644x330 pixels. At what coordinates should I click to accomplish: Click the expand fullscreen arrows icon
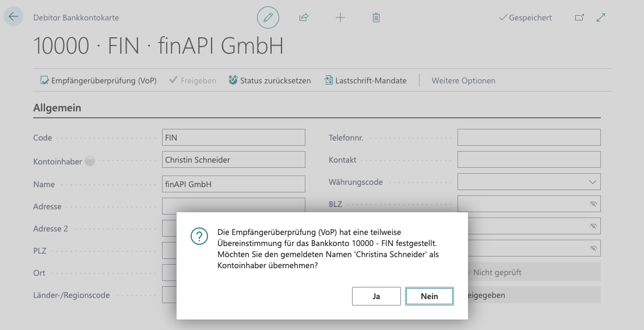(601, 17)
